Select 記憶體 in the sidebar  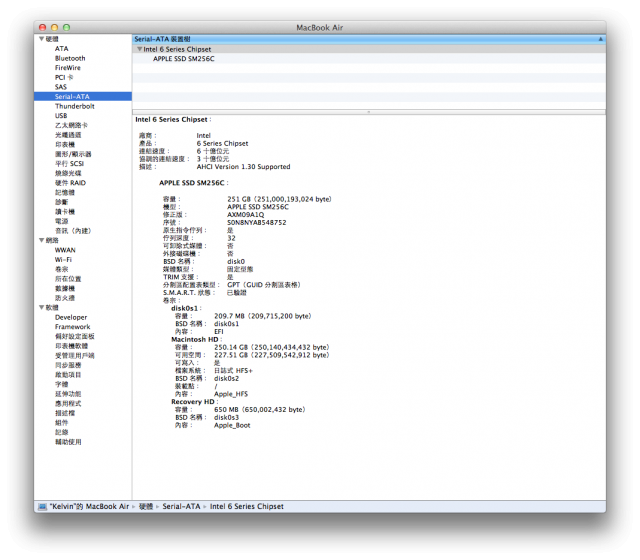(x=65, y=193)
